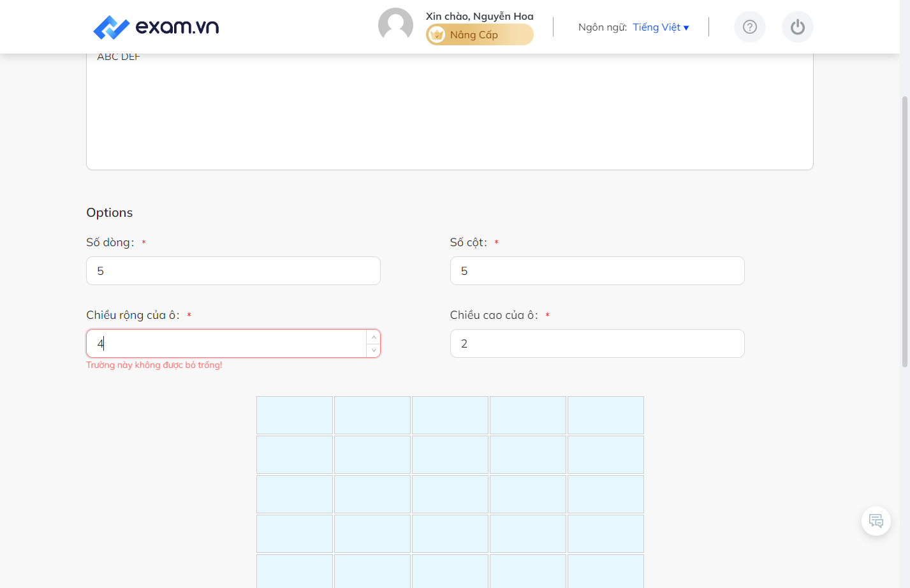Viewport: 910px width, 588px height.
Task: Click the Ngôn ngữ label
Action: pos(602,27)
